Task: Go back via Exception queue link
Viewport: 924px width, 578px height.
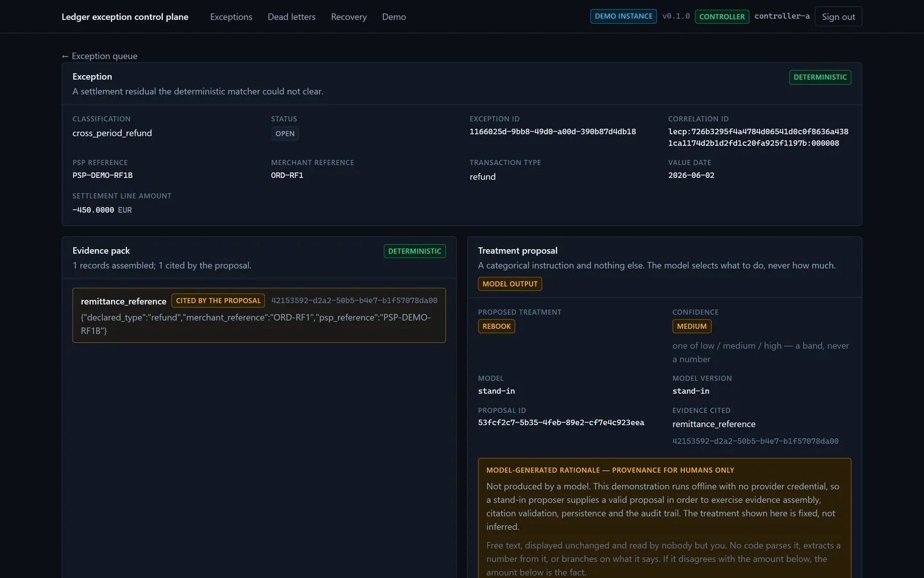Action: pos(99,56)
